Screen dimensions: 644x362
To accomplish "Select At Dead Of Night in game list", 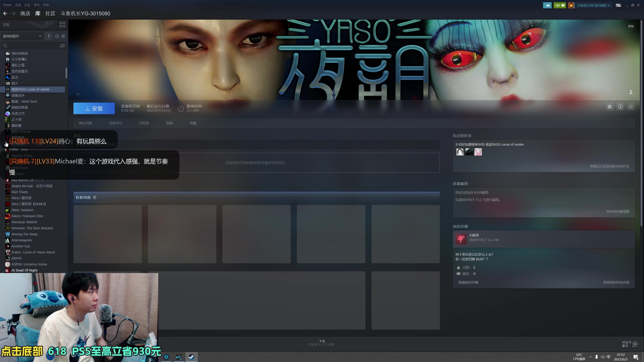I will click(24, 270).
